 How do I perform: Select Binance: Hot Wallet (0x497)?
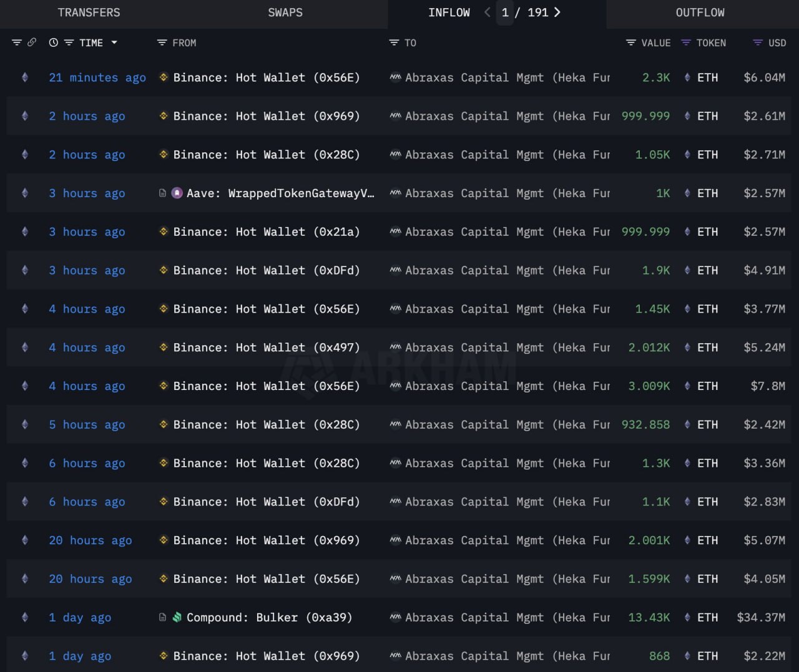click(267, 347)
